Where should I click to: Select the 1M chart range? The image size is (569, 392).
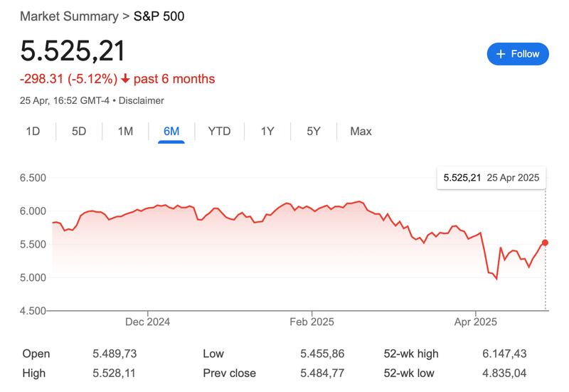(x=125, y=131)
